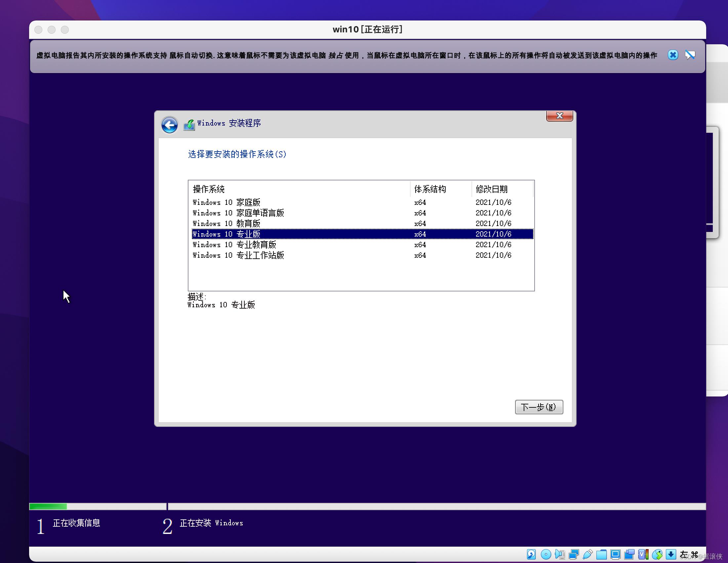The image size is (728, 563).
Task: Open the display monitor icon in the status bar
Action: point(615,554)
